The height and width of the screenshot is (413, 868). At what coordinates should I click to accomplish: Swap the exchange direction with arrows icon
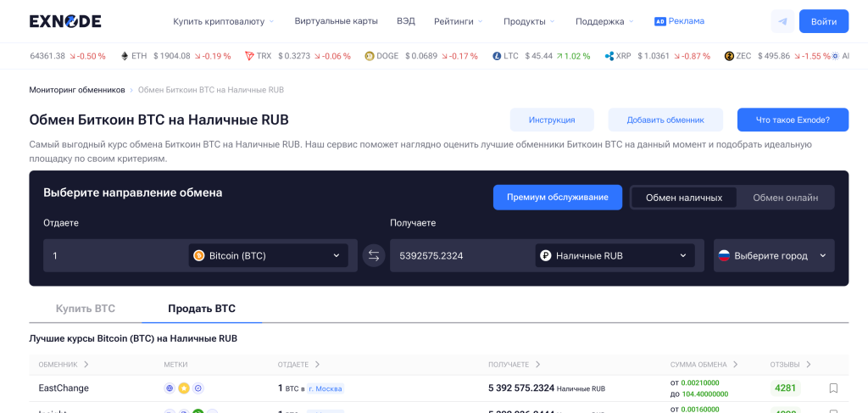[x=374, y=256]
